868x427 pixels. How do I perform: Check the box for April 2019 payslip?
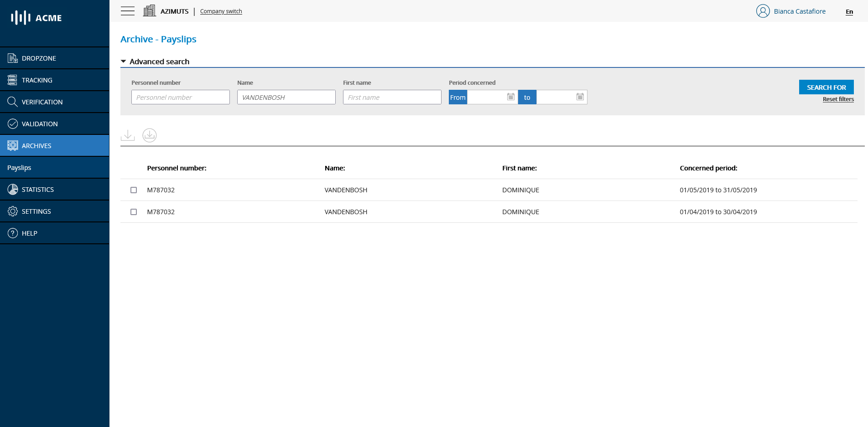(x=134, y=212)
